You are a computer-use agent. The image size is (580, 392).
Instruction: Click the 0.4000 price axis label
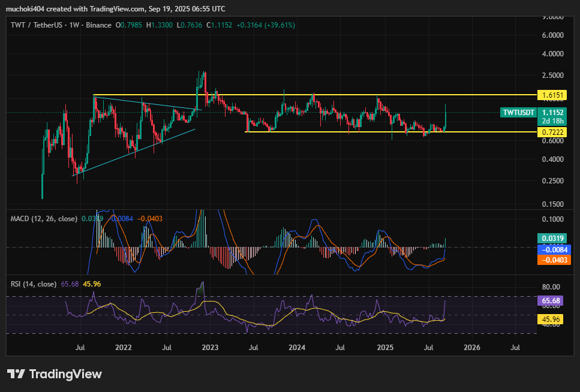pos(552,159)
